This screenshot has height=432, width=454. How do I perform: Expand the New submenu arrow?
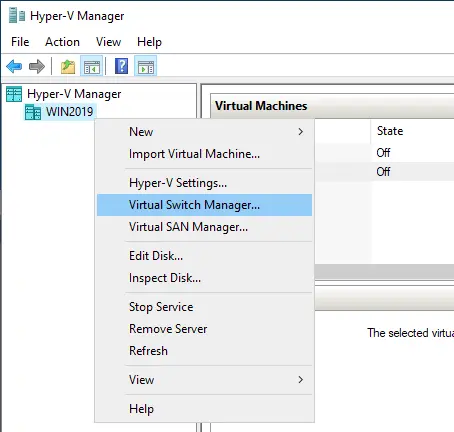(x=301, y=132)
